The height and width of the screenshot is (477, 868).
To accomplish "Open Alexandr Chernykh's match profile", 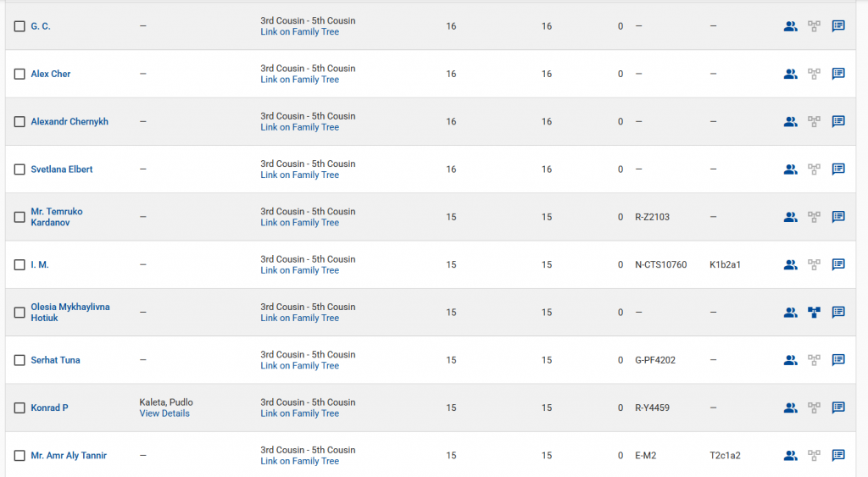I will [70, 122].
